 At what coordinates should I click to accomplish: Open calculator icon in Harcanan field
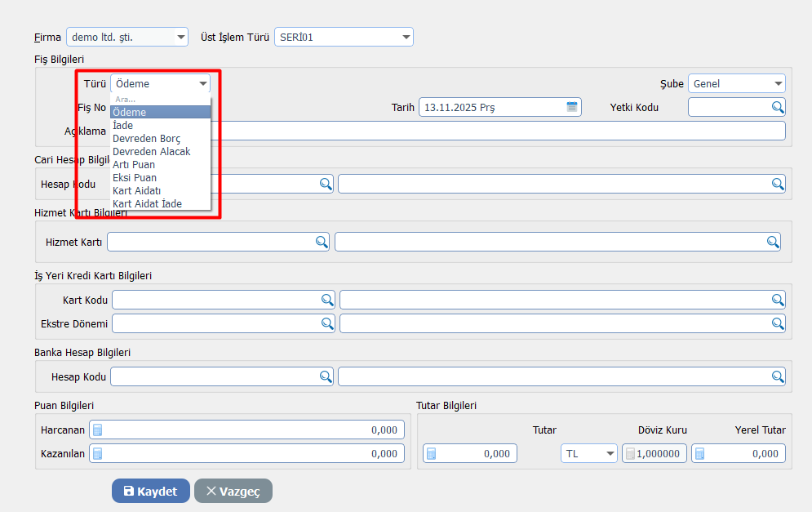[97, 430]
